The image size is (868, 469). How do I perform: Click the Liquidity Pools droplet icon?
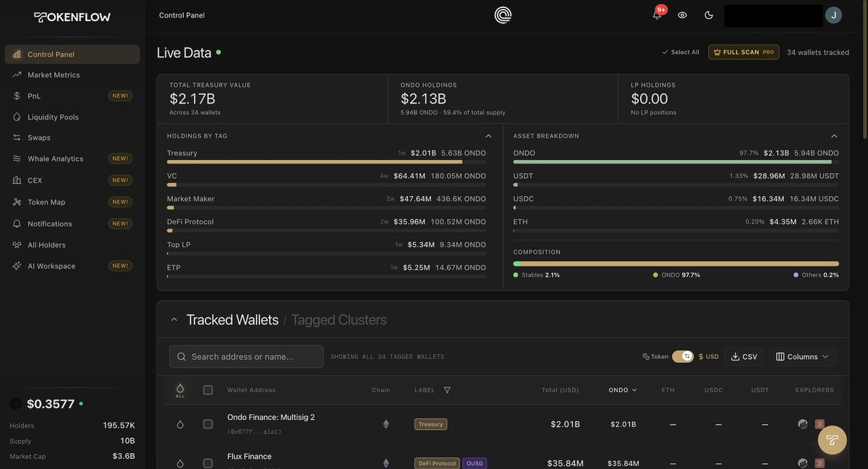pyautogui.click(x=17, y=117)
